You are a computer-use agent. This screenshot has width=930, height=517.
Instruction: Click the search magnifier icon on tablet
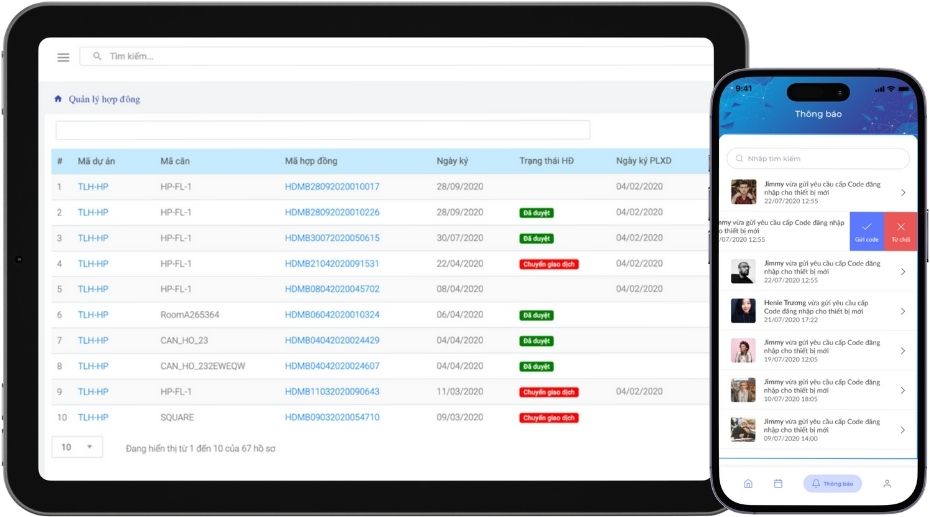pyautogui.click(x=97, y=56)
